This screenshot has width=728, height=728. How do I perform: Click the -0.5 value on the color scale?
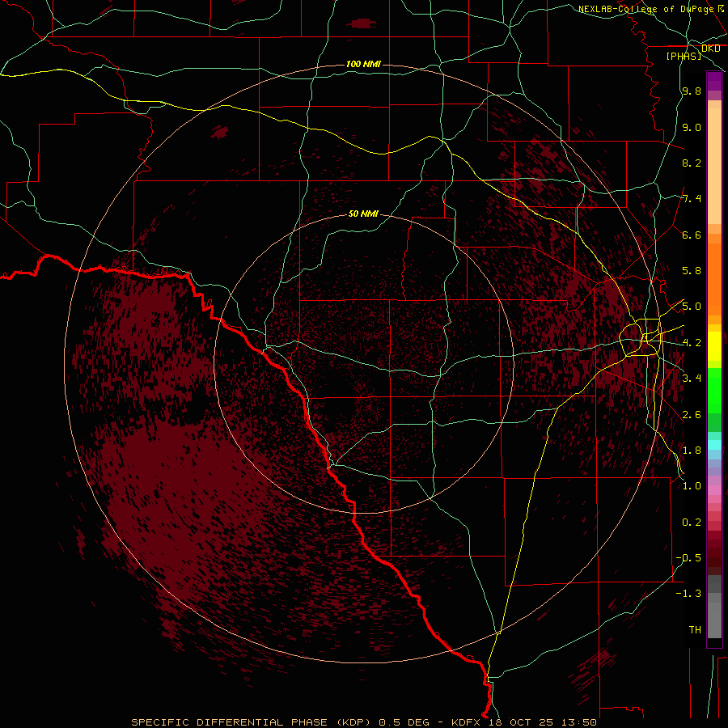[x=688, y=558]
